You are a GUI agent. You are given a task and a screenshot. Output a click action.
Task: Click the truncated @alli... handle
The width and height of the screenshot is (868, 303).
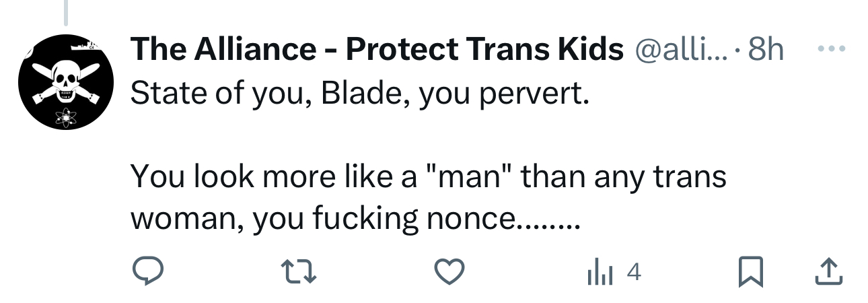(682, 49)
